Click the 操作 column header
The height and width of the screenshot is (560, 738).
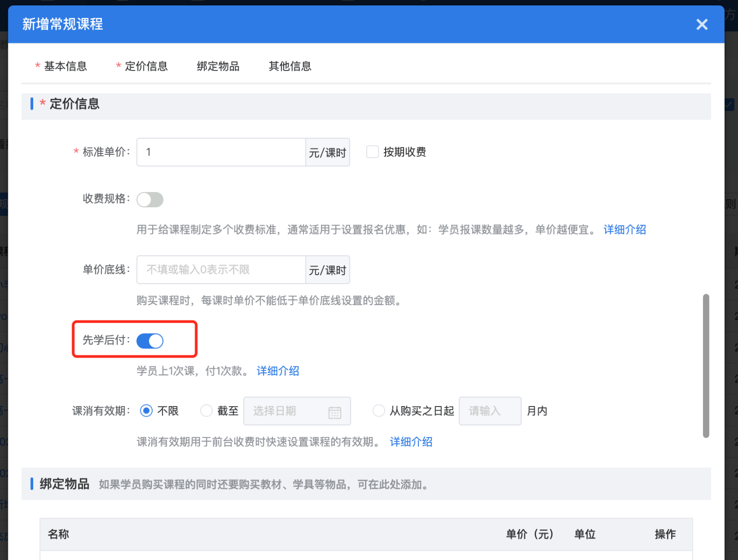coord(665,534)
